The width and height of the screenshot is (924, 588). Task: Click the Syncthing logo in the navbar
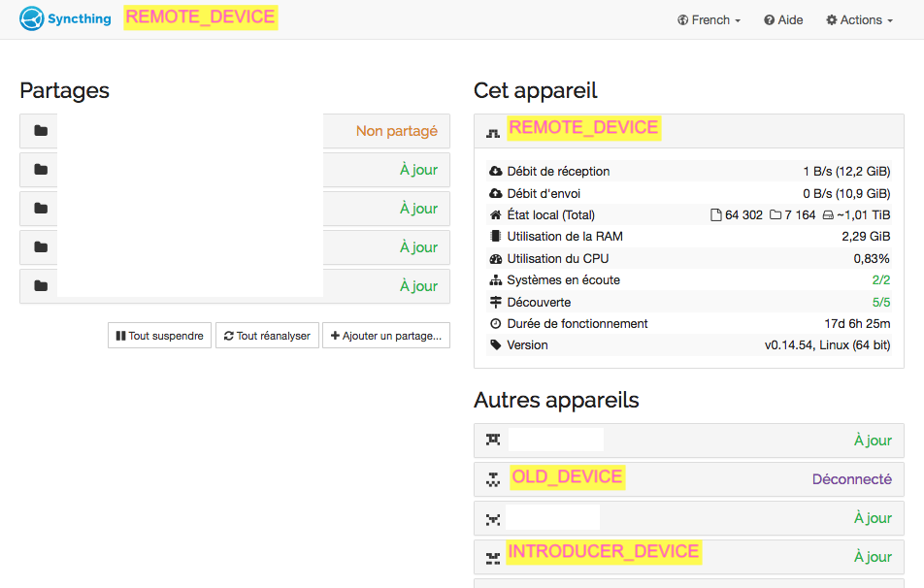[65, 18]
